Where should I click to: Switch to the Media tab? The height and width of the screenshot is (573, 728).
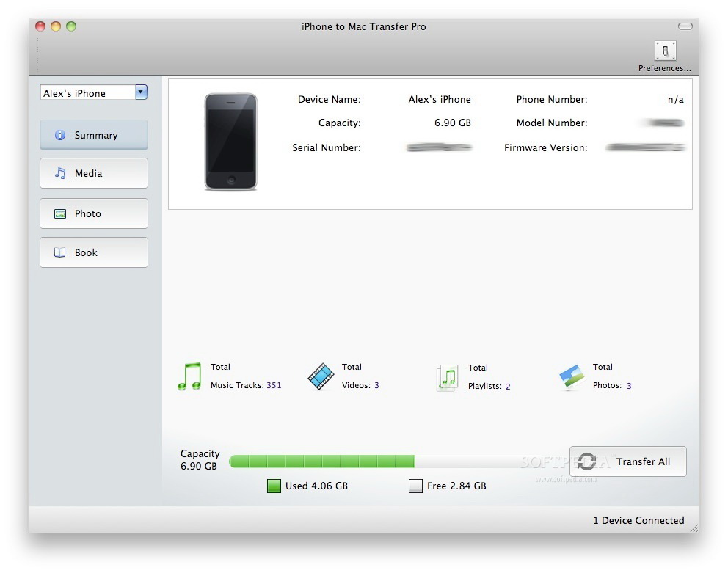(94, 173)
